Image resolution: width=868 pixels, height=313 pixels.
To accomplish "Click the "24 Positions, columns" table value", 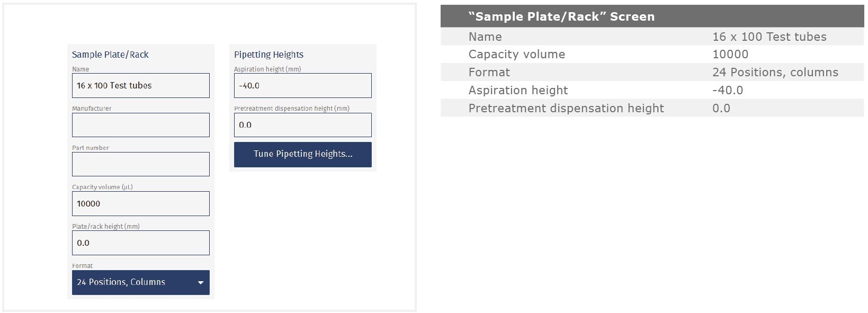I will (775, 72).
